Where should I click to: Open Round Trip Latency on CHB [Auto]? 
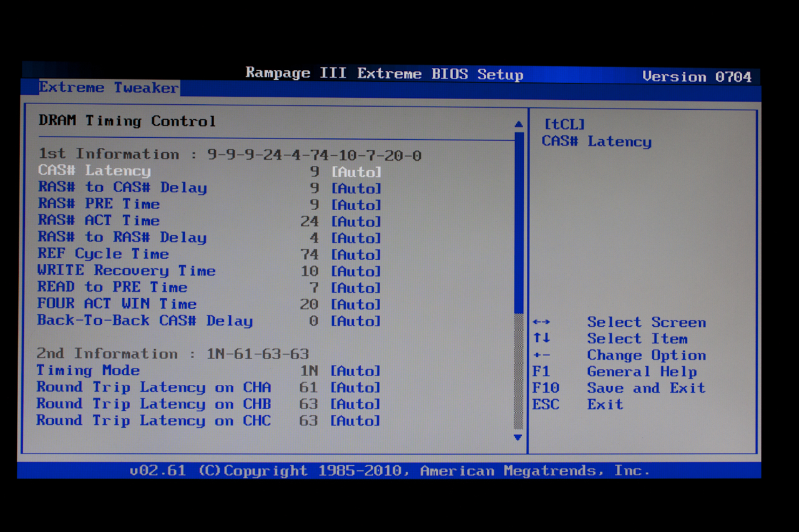(x=356, y=404)
